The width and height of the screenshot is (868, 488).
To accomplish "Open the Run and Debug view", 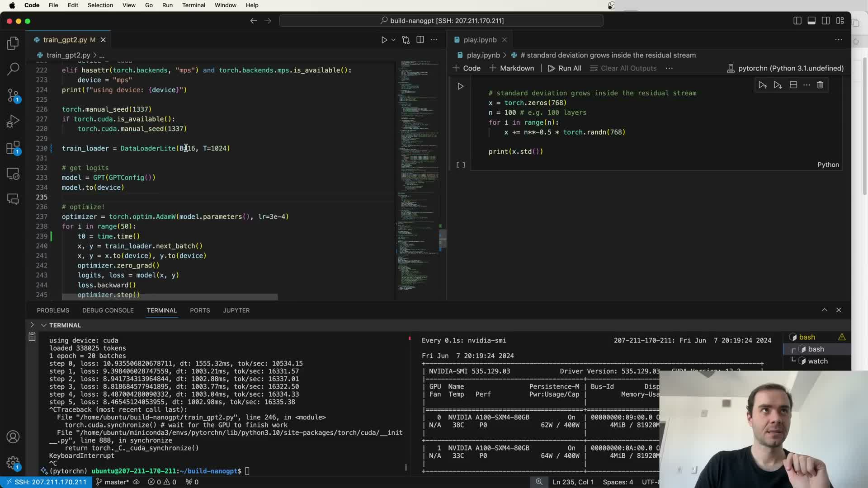I will (x=13, y=121).
